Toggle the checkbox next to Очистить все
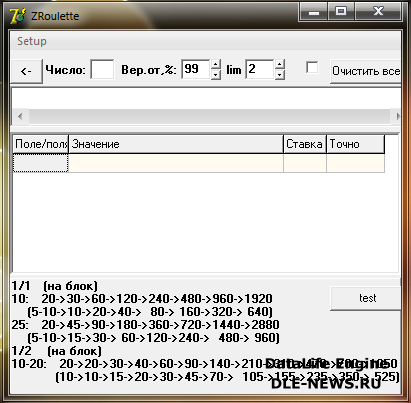Image resolution: width=411 pixels, height=403 pixels. (312, 68)
